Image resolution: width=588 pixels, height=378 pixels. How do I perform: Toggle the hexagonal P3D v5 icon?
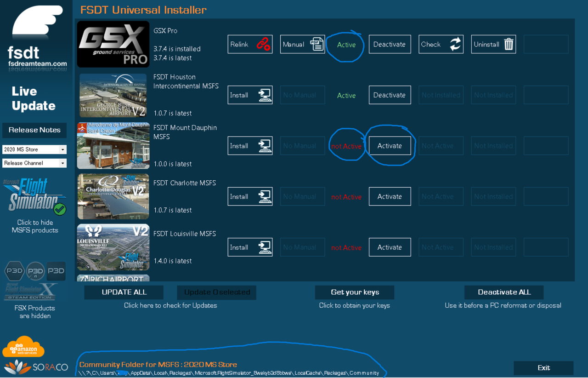(x=14, y=271)
